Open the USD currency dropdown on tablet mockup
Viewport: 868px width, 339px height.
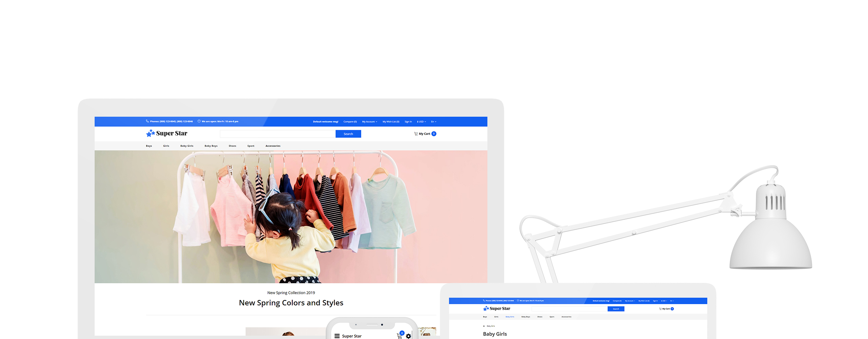(x=664, y=301)
